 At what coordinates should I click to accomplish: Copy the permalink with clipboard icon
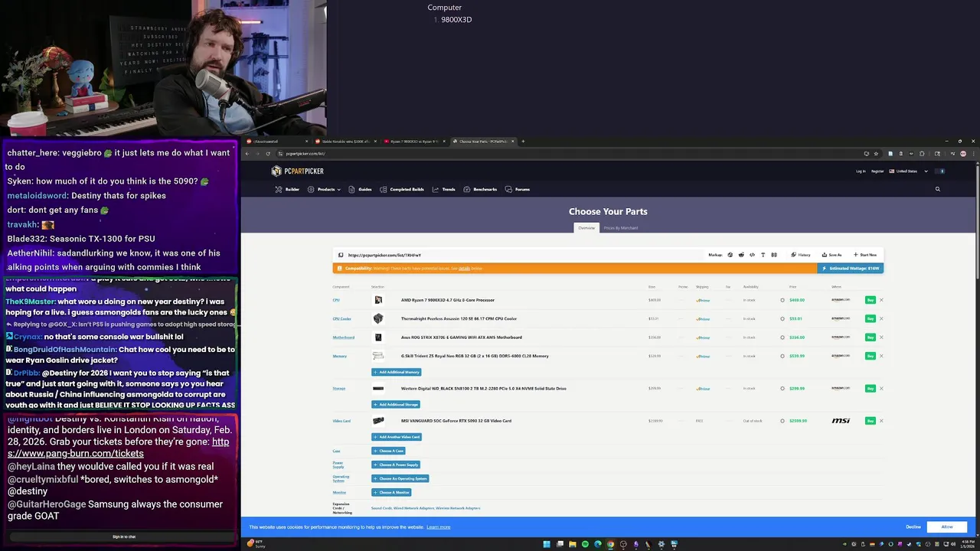pyautogui.click(x=341, y=255)
